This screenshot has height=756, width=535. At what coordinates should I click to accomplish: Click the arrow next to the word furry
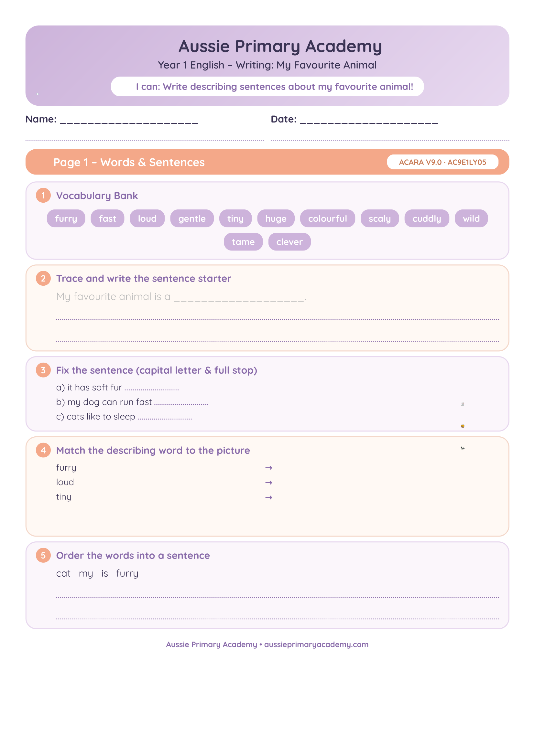pyautogui.click(x=269, y=468)
